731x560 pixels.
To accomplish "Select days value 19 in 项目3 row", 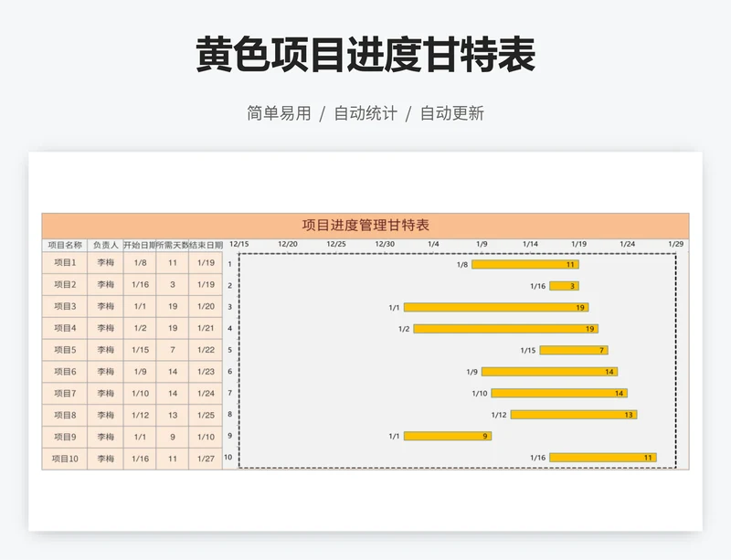I will [x=173, y=306].
